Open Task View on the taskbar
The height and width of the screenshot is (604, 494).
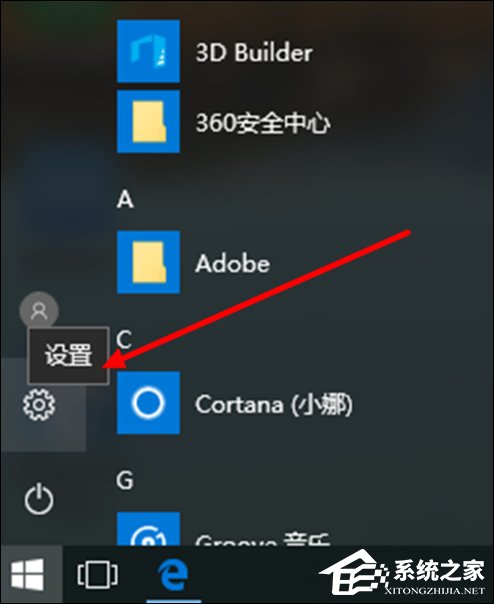[x=97, y=574]
